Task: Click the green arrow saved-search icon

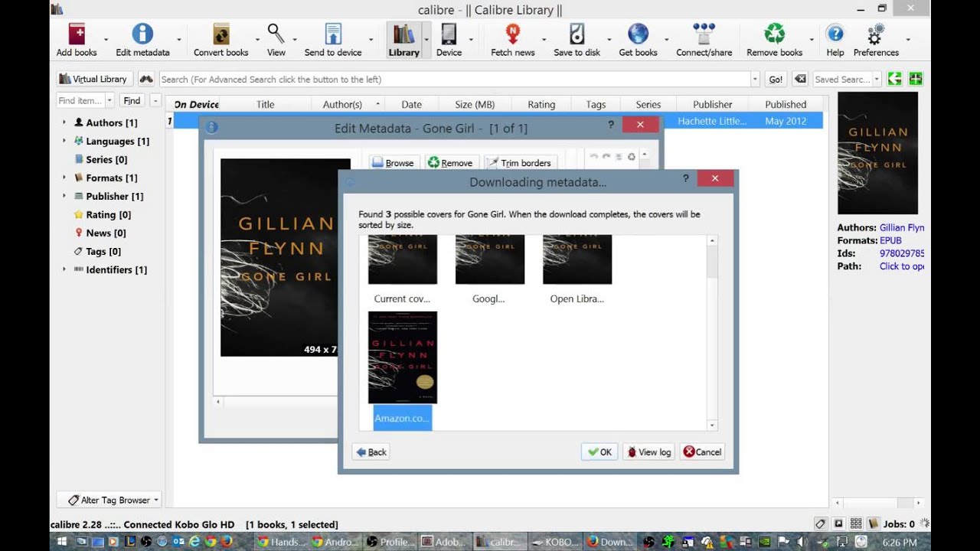Action: (894, 79)
